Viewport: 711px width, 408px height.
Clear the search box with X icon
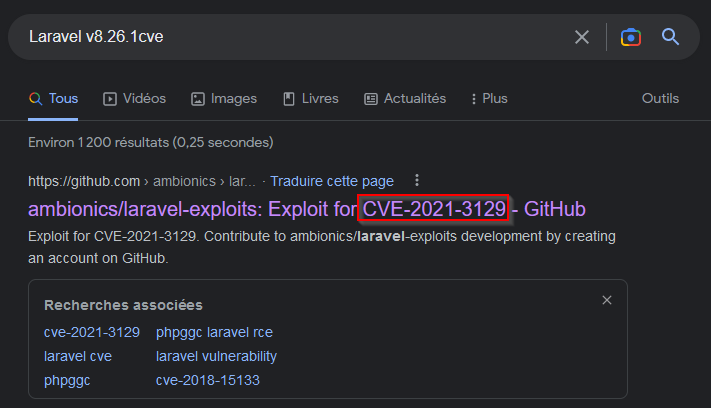(x=582, y=37)
